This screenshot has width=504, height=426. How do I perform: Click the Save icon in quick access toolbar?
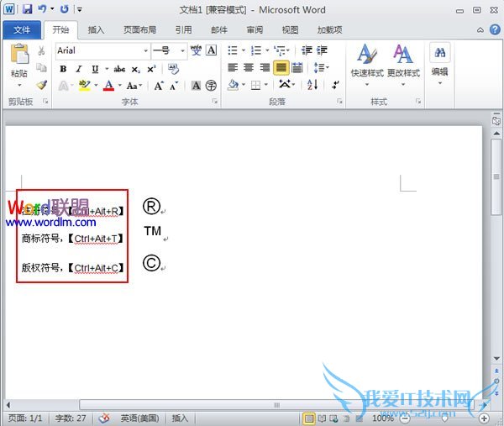(x=28, y=9)
